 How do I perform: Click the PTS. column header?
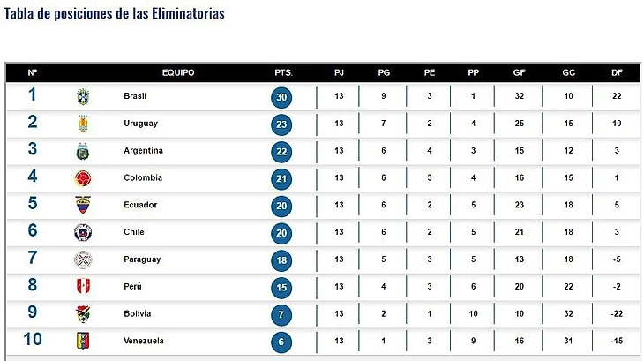283,72
